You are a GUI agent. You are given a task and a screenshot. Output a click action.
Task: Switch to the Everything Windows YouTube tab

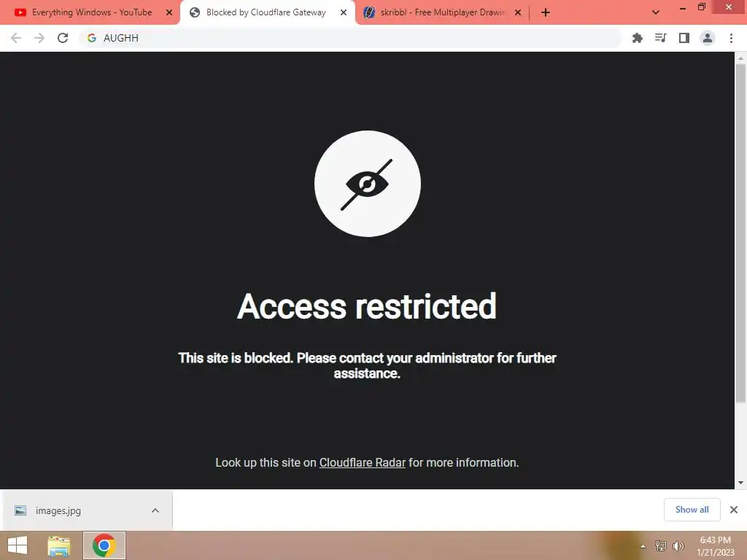[90, 12]
